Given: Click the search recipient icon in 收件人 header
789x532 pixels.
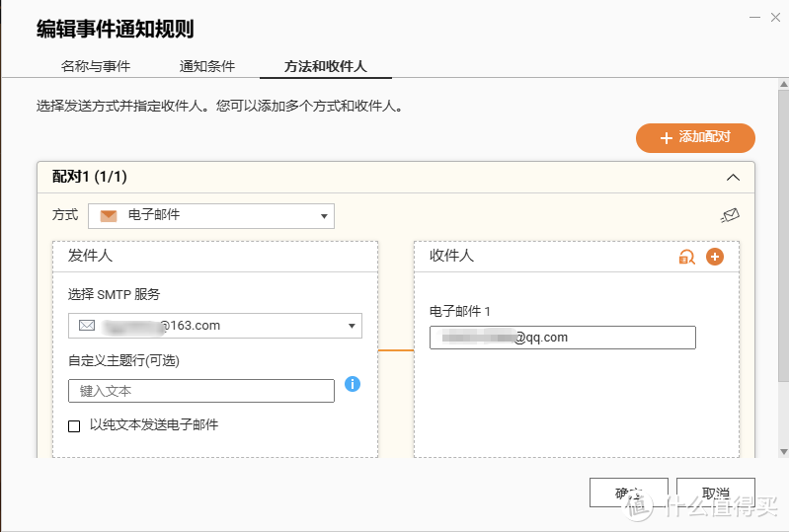Looking at the screenshot, I should point(686,257).
